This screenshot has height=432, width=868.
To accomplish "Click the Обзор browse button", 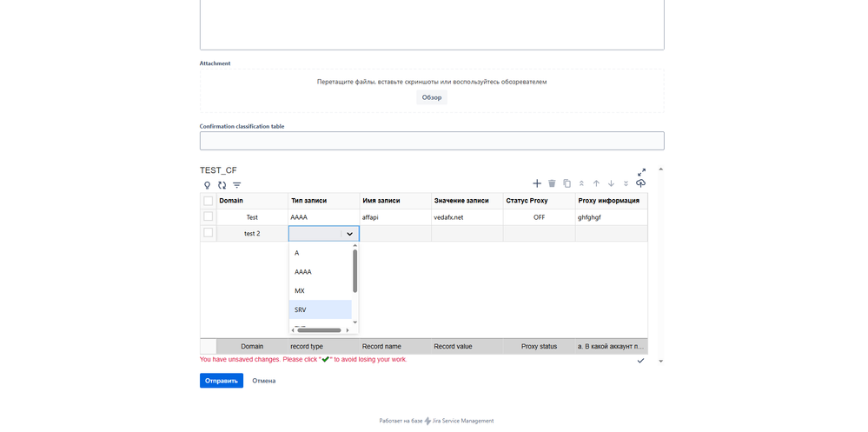I will click(432, 97).
